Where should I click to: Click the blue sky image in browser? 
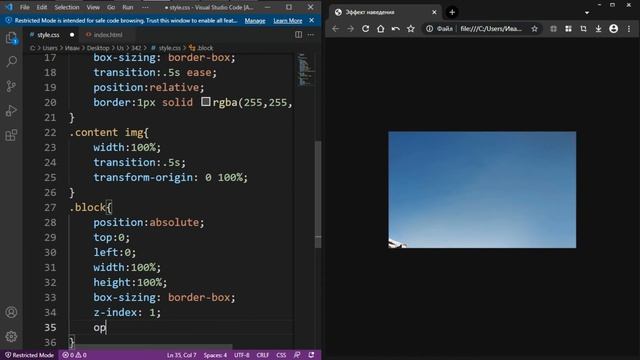coord(482,189)
